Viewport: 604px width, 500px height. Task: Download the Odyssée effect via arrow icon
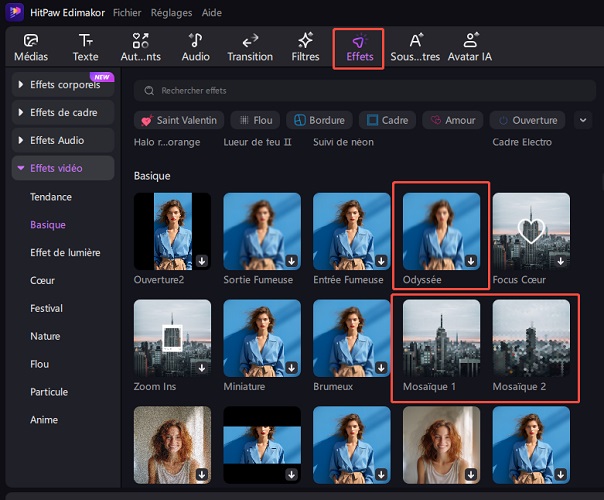click(470, 260)
